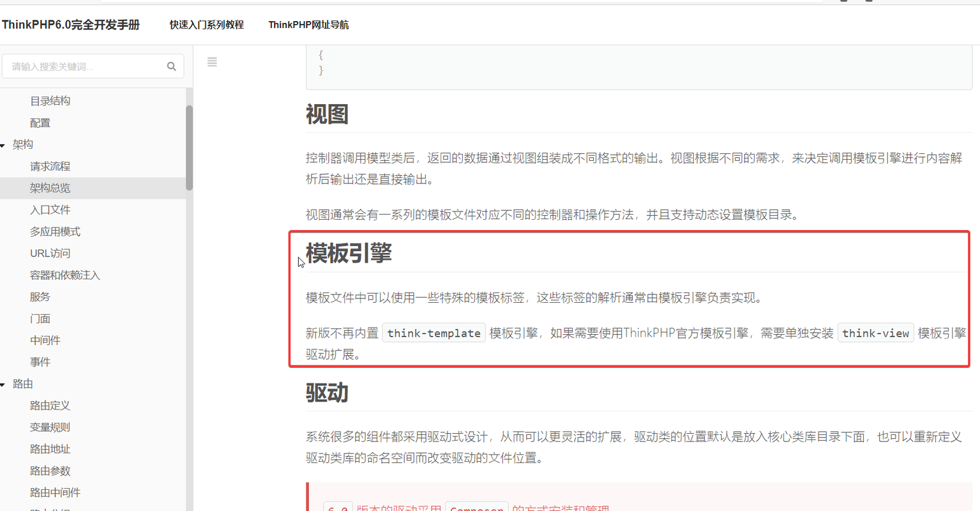Open the 路由定义 page
The image size is (980, 511).
pos(50,406)
